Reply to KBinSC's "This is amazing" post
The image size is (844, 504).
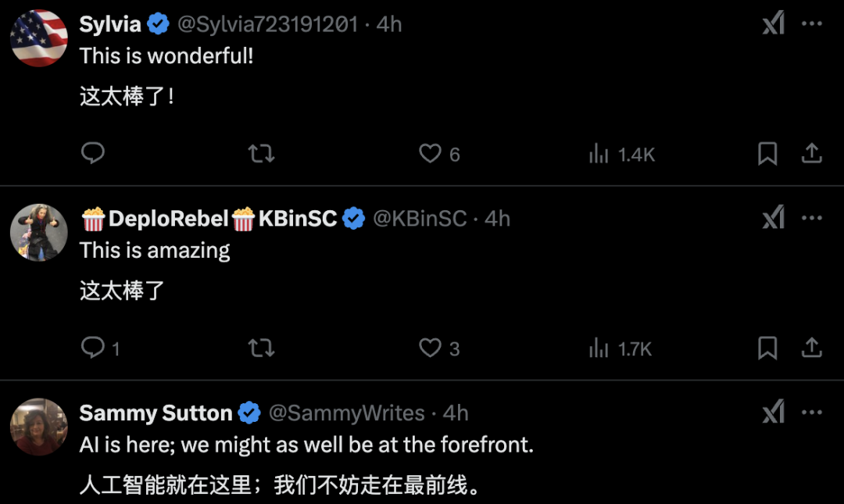coord(93,347)
